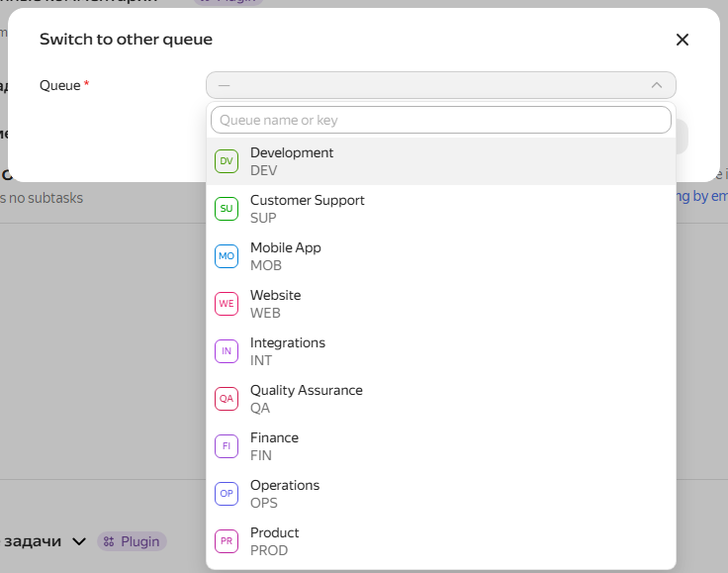Choose Customer Support from the queue list
This screenshot has width=728, height=573.
[x=440, y=209]
